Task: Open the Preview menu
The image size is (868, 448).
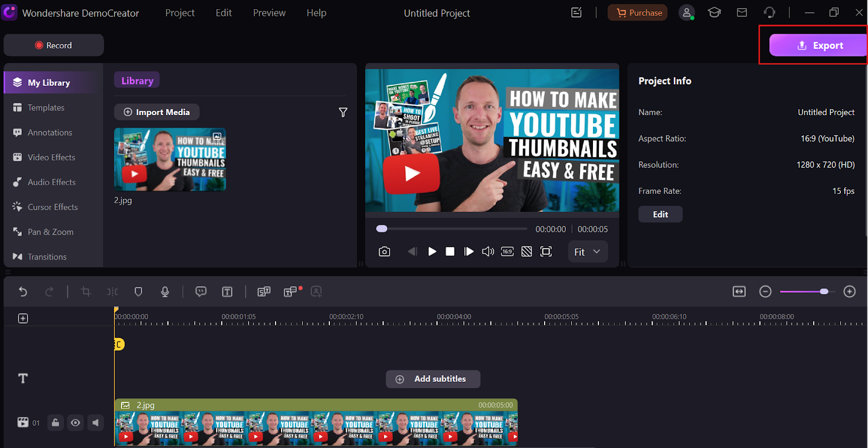Action: (269, 12)
